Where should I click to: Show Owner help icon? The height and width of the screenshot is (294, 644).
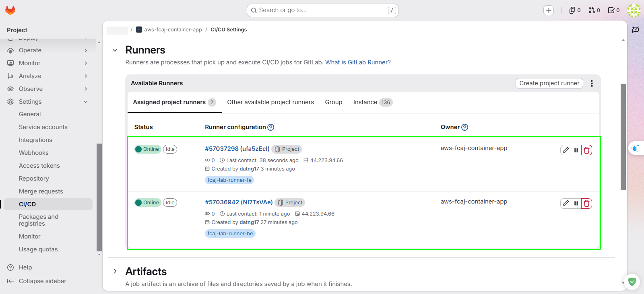pos(464,127)
